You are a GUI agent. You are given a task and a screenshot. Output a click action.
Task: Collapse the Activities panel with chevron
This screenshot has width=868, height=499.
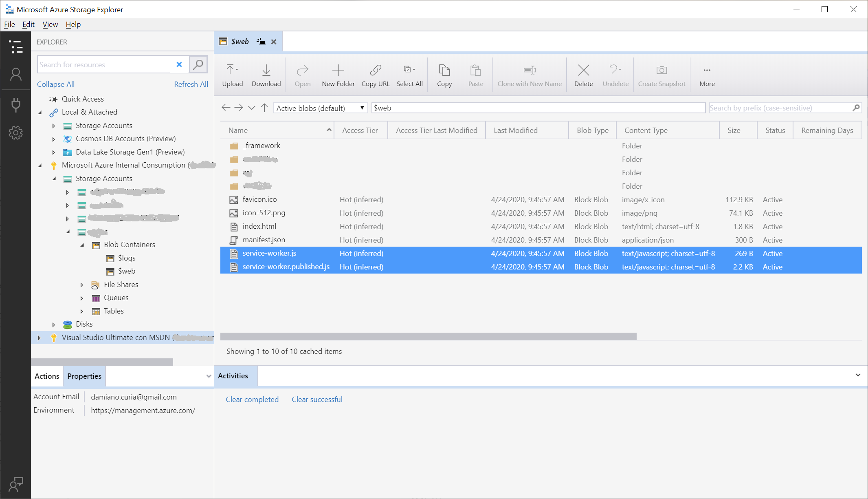click(x=858, y=375)
